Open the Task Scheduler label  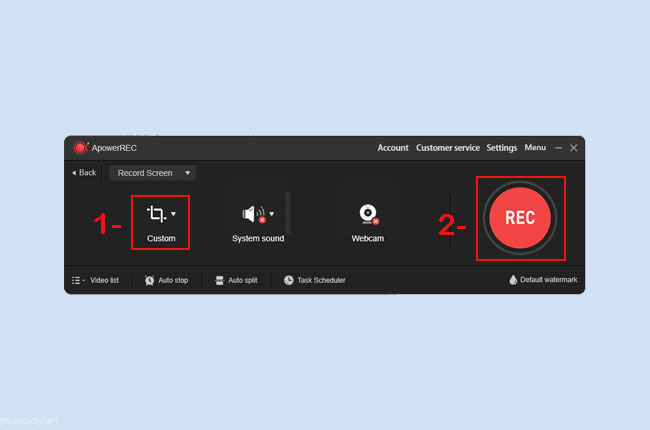click(321, 280)
